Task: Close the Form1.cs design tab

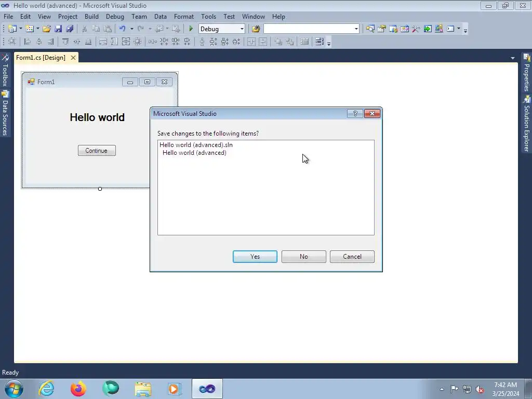Action: (73, 58)
